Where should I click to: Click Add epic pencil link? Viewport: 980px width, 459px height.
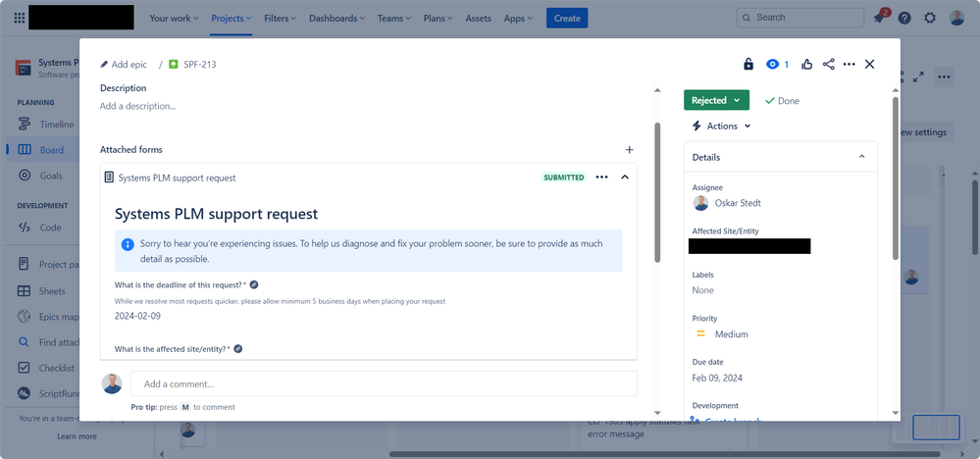click(124, 65)
